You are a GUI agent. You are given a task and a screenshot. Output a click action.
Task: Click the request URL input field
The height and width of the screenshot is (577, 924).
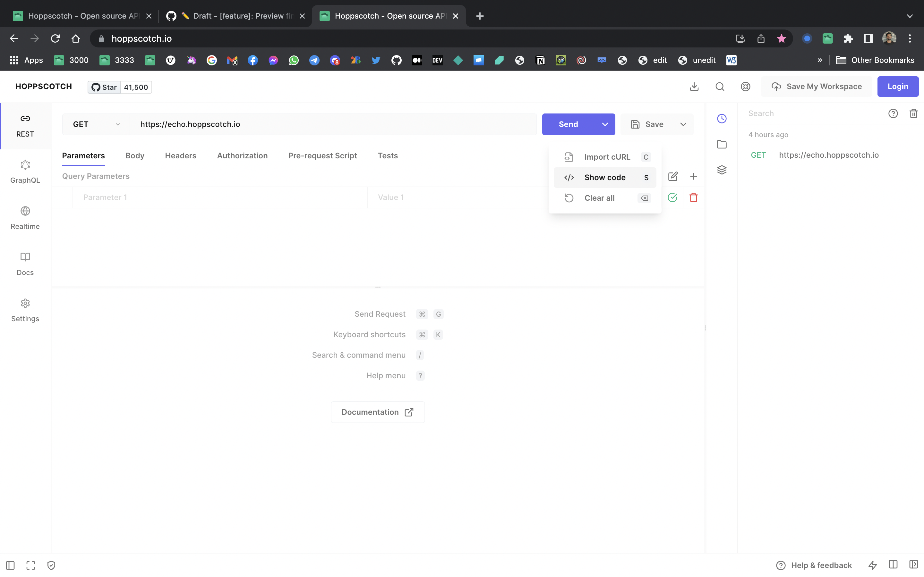(x=332, y=124)
